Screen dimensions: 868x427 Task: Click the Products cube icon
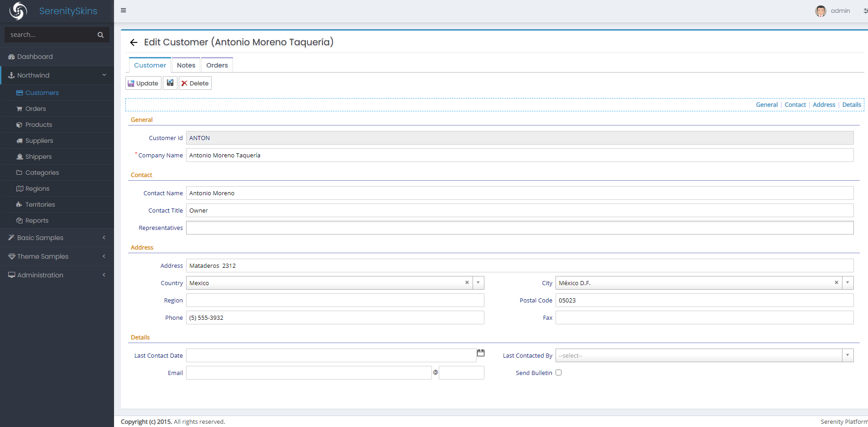(x=20, y=125)
